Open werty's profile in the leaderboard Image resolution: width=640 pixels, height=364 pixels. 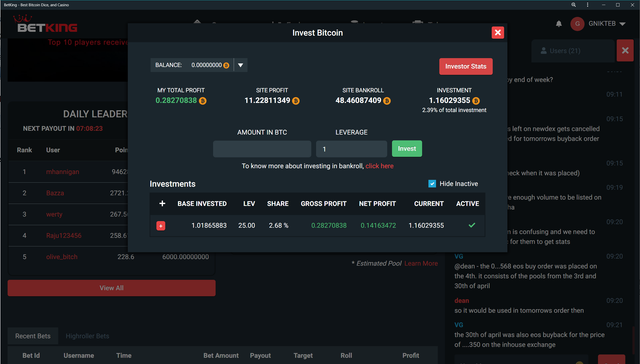(54, 214)
